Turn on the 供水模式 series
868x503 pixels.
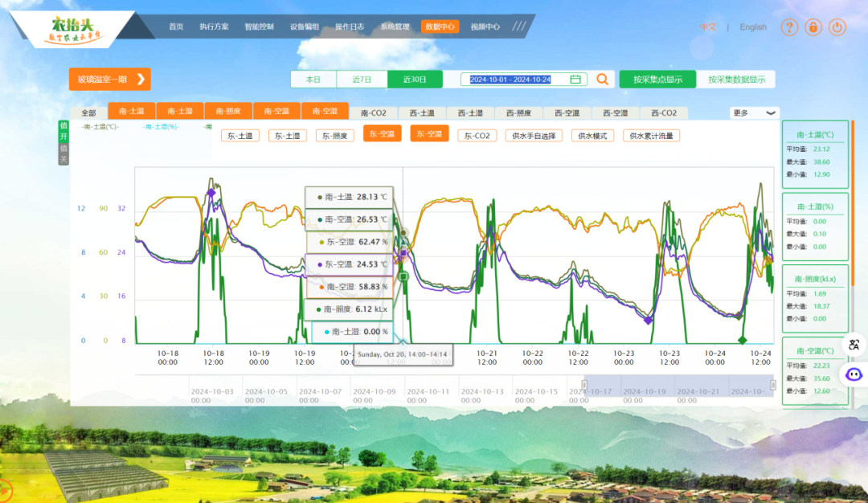point(593,136)
